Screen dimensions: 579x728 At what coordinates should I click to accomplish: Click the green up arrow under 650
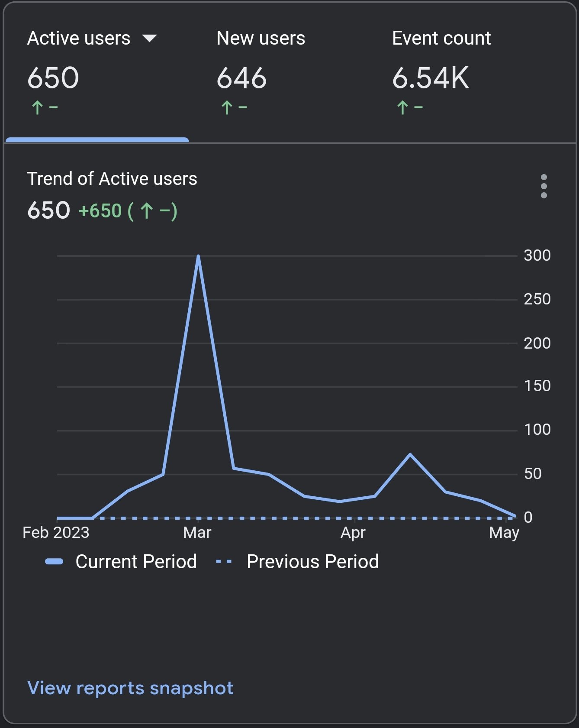click(x=37, y=107)
